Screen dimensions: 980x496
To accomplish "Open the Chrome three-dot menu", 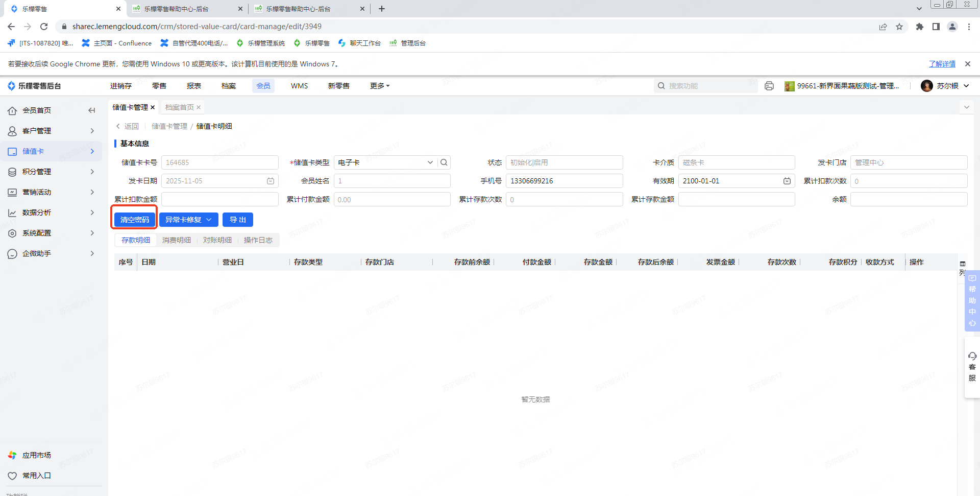I will (x=969, y=27).
